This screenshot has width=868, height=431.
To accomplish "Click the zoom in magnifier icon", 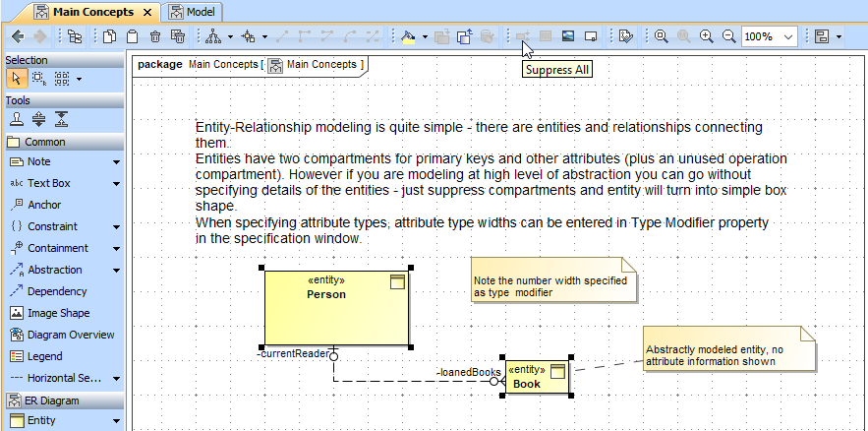I will 706,36.
